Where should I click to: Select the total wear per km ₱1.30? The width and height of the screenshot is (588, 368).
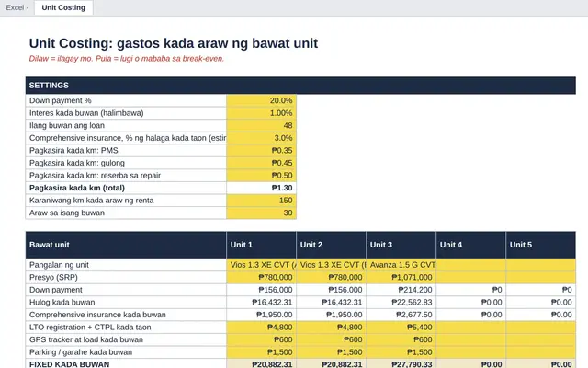tap(261, 188)
